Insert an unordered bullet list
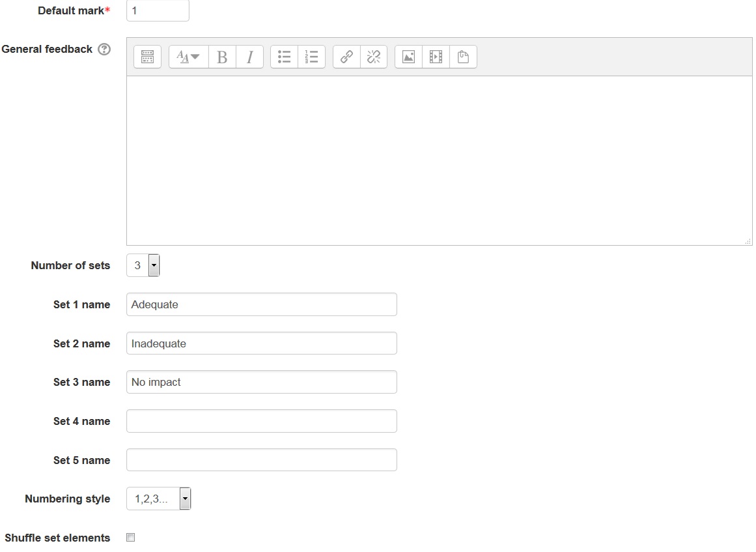Image resolution: width=756 pixels, height=552 pixels. pos(284,57)
